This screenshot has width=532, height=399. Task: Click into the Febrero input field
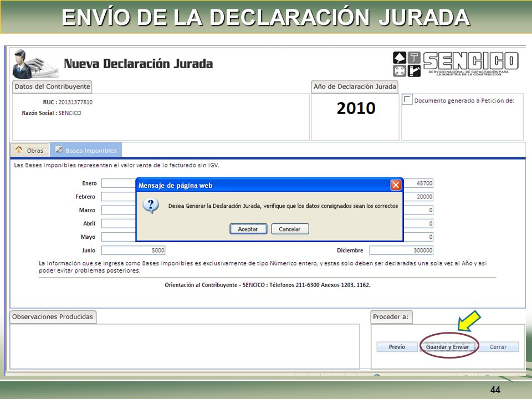119,196
